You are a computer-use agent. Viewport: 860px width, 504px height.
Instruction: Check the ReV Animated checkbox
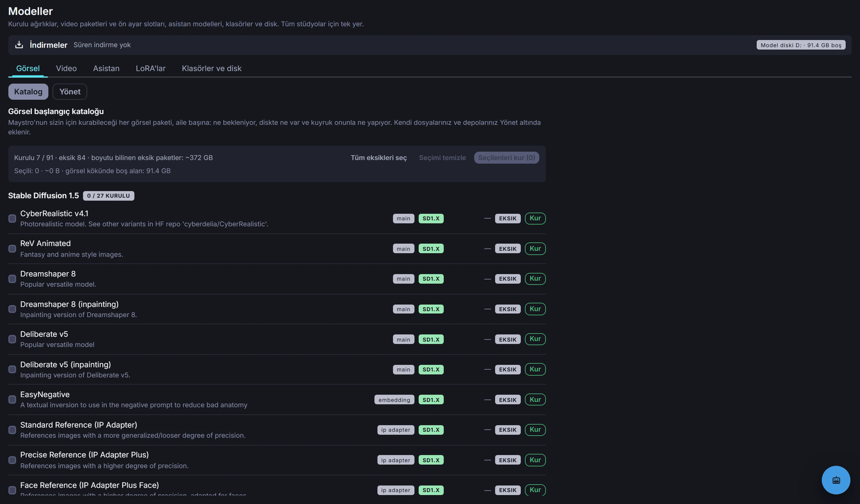[x=12, y=249]
